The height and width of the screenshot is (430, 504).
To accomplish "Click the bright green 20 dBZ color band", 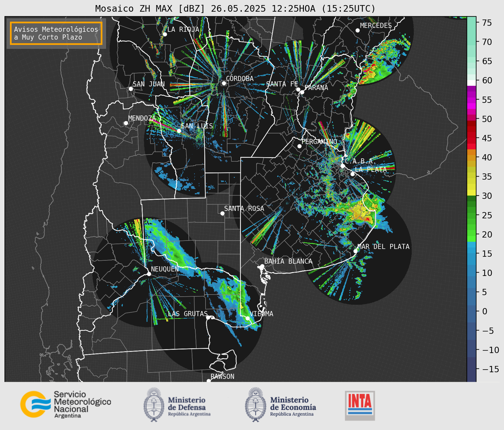I will tap(471, 233).
